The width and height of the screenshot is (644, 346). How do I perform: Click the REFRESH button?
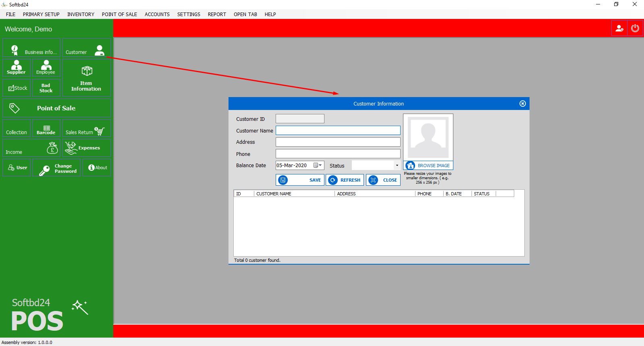(x=345, y=180)
